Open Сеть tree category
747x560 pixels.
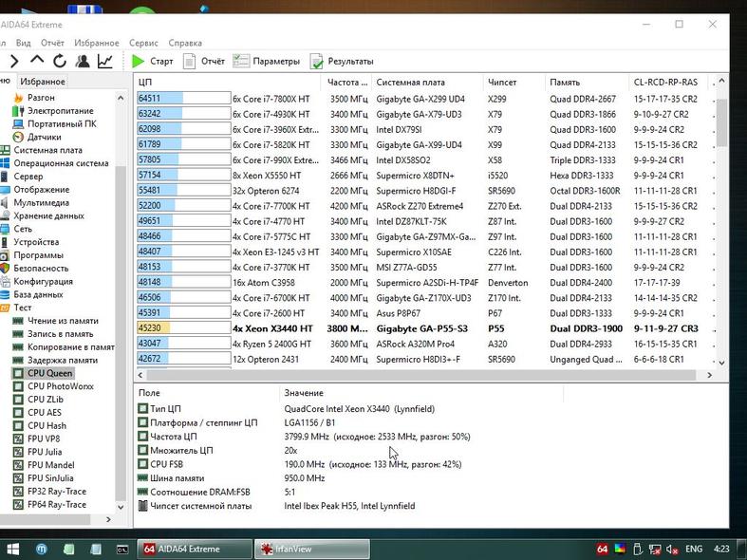click(23, 229)
